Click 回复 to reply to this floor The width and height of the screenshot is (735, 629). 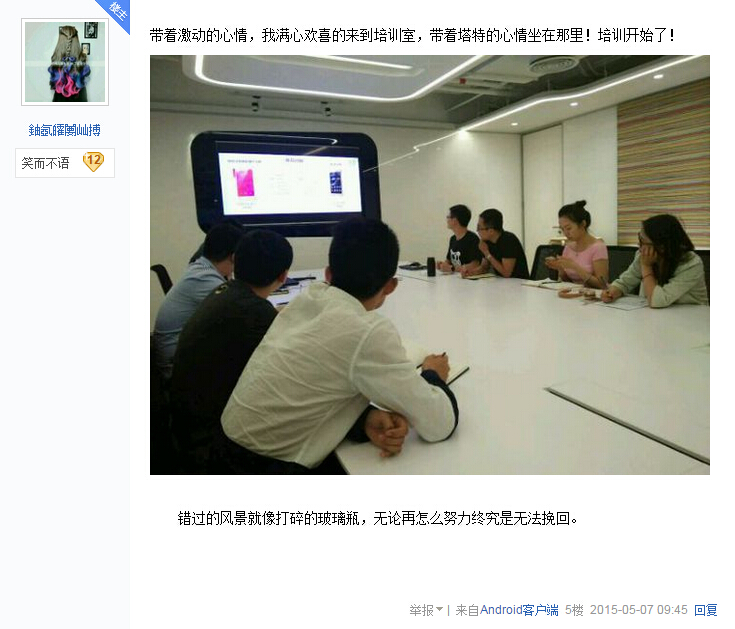(x=705, y=610)
